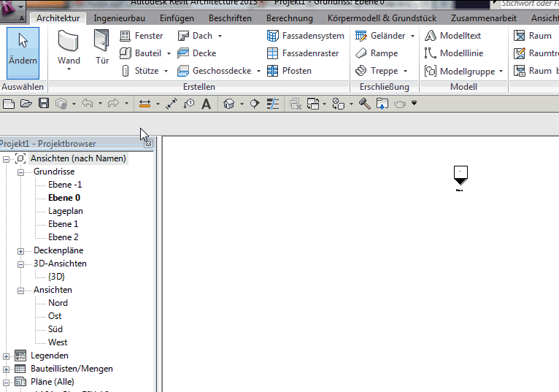Select the Ändern modify tool
Screen dimensions: 559x392
23,53
